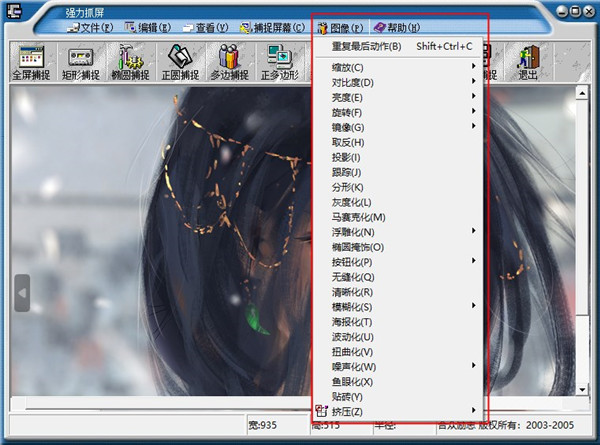Select the 正圆捕捉 circle capture tool
This screenshot has width=600, height=445.
180,62
